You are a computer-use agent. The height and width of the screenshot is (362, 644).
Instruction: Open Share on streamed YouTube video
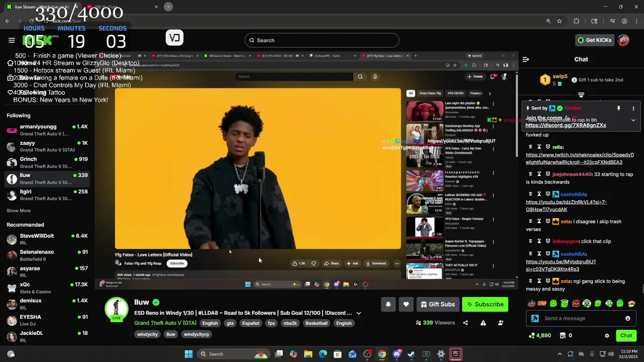(x=331, y=263)
